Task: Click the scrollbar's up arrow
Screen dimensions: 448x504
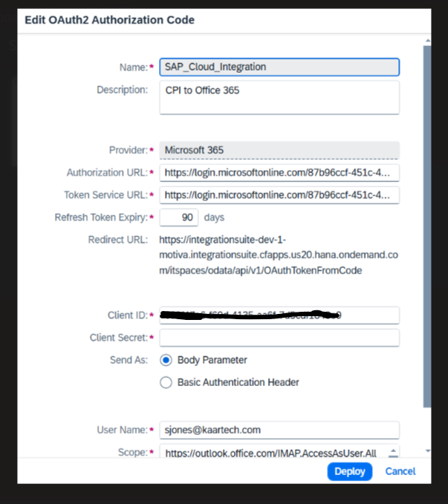Action: pos(428,41)
